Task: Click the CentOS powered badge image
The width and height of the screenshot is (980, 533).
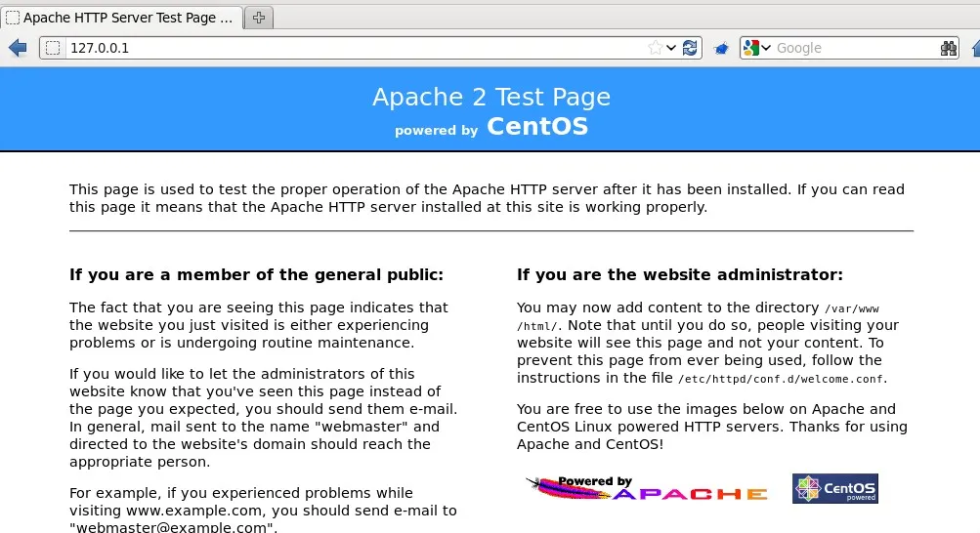Action: pos(835,488)
